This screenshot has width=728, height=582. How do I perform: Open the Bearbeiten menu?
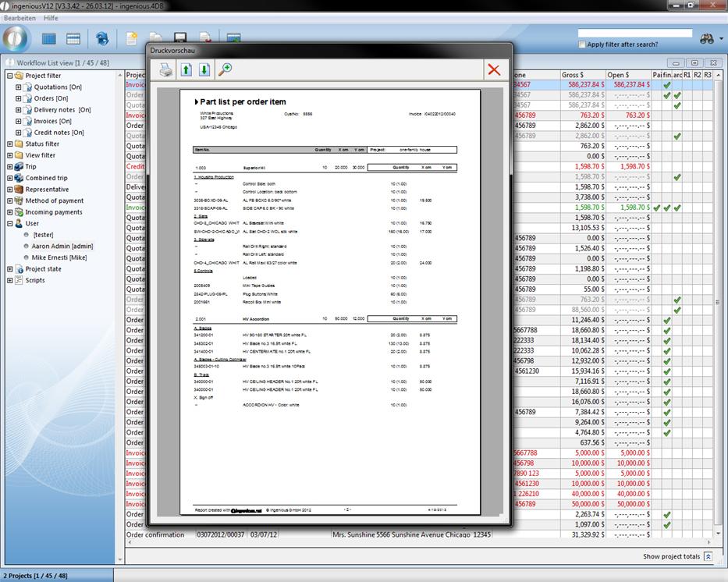(20, 18)
